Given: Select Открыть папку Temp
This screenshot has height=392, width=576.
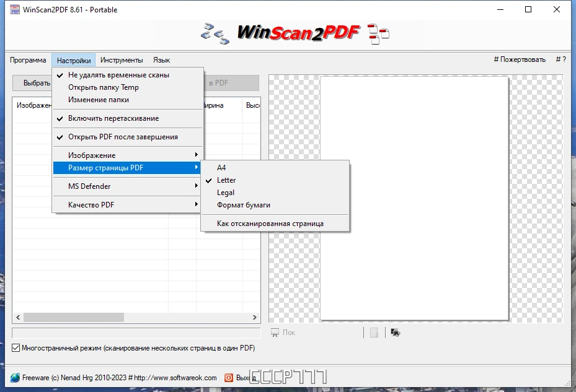Looking at the screenshot, I should (x=128, y=87).
